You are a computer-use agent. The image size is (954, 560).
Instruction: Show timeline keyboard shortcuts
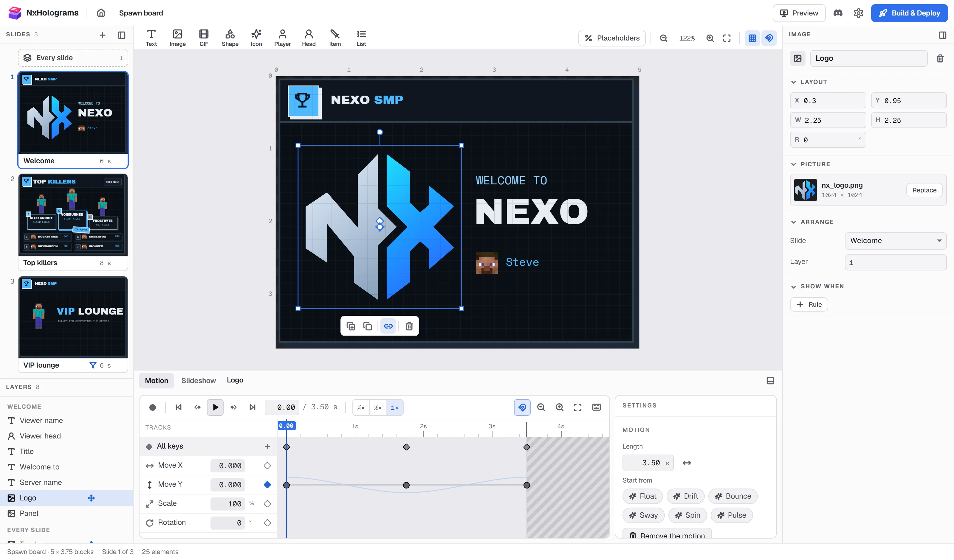pyautogui.click(x=596, y=407)
